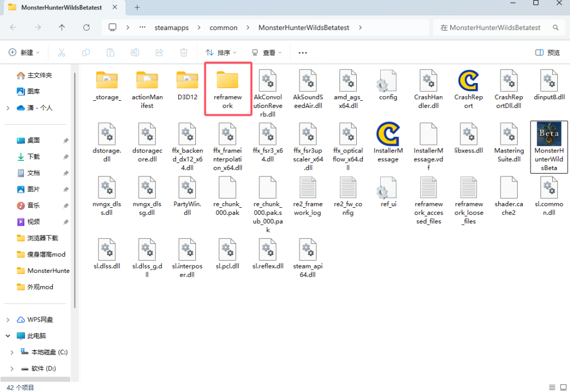Open 瘦身增高mod folder in sidebar
The width and height of the screenshot is (570, 392).
tap(41, 254)
